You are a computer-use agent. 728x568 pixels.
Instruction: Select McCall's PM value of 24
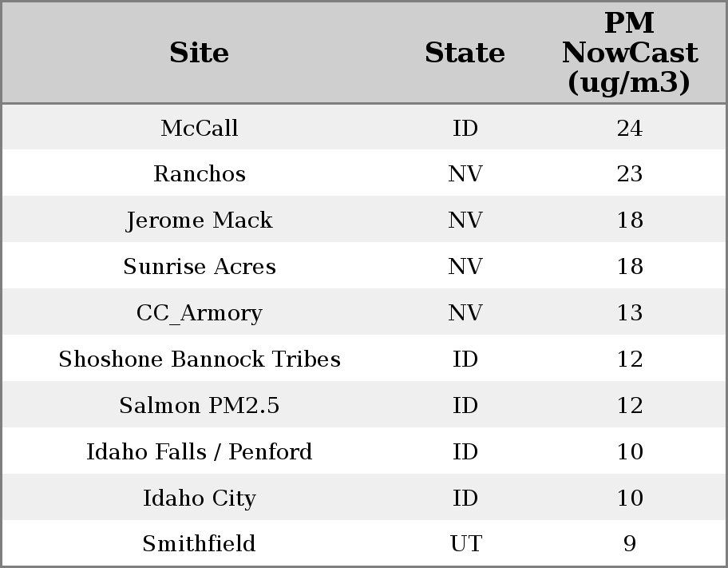click(x=629, y=129)
